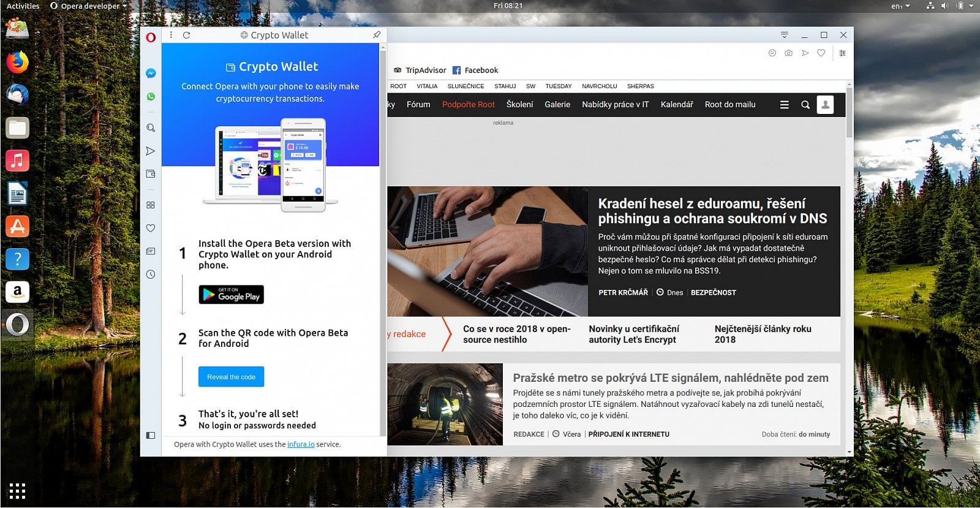The width and height of the screenshot is (980, 508).
Task: Open Root do mailu navigation item
Action: (x=730, y=105)
